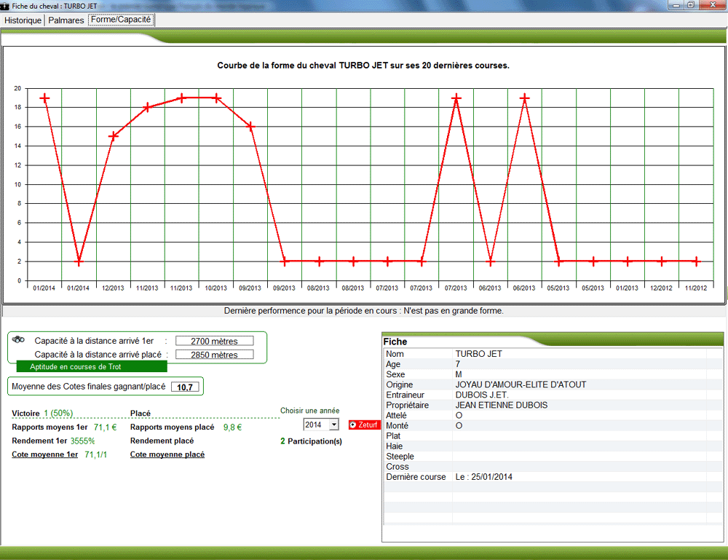Click the application icon in the title bar
The height and width of the screenshot is (560, 728).
point(5,6)
